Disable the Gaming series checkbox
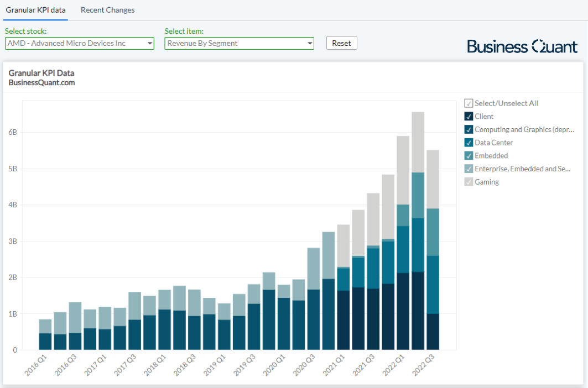The height and width of the screenshot is (388, 588). pyautogui.click(x=469, y=182)
